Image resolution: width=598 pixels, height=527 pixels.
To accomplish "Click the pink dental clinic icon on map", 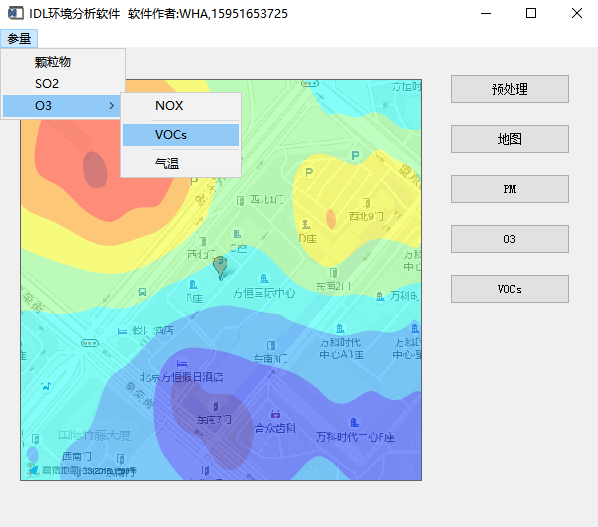I will (275, 413).
